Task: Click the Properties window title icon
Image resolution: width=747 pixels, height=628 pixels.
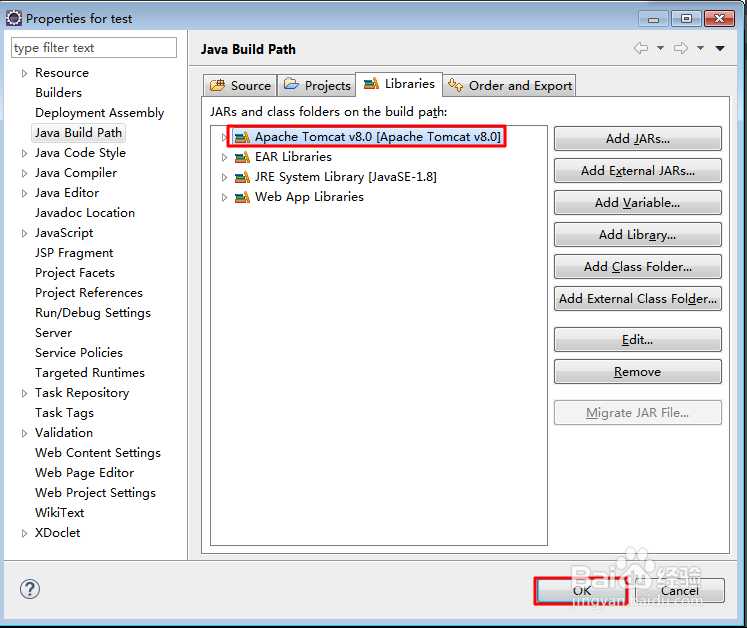Action: click(x=14, y=18)
